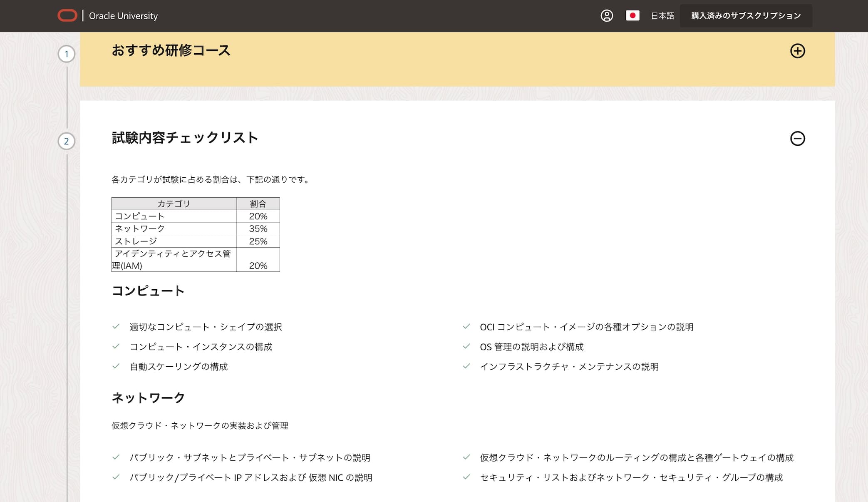Image resolution: width=868 pixels, height=502 pixels.
Task: Click the カテゴリ table header cell
Action: [x=174, y=204]
